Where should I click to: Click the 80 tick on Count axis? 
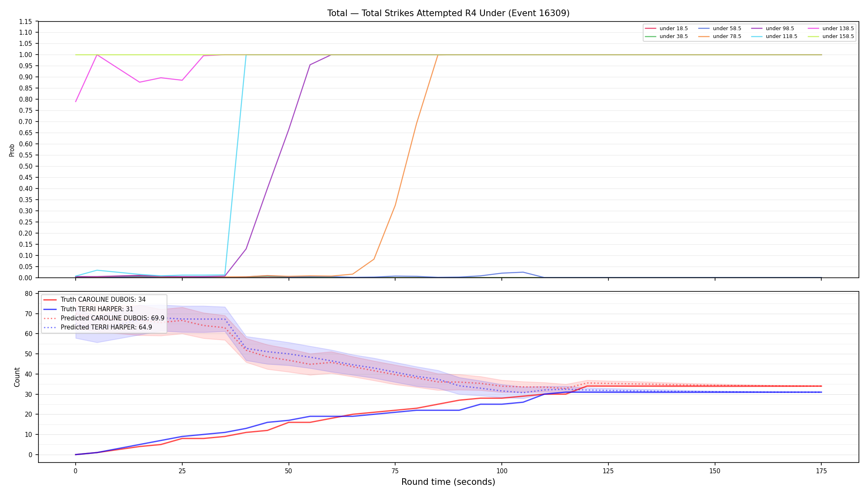(29, 294)
